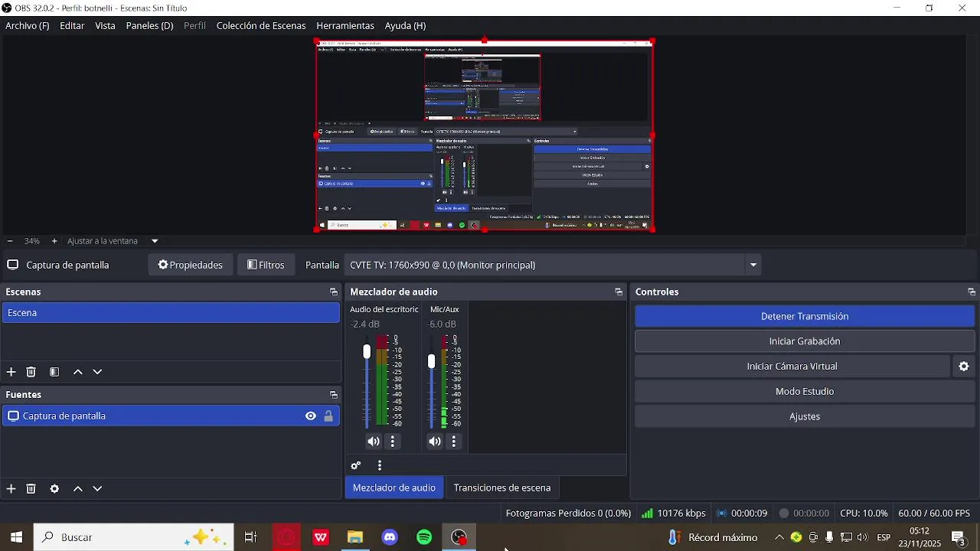Image resolution: width=980 pixels, height=551 pixels.
Task: Open File Explorer from taskbar
Action: [355, 537]
